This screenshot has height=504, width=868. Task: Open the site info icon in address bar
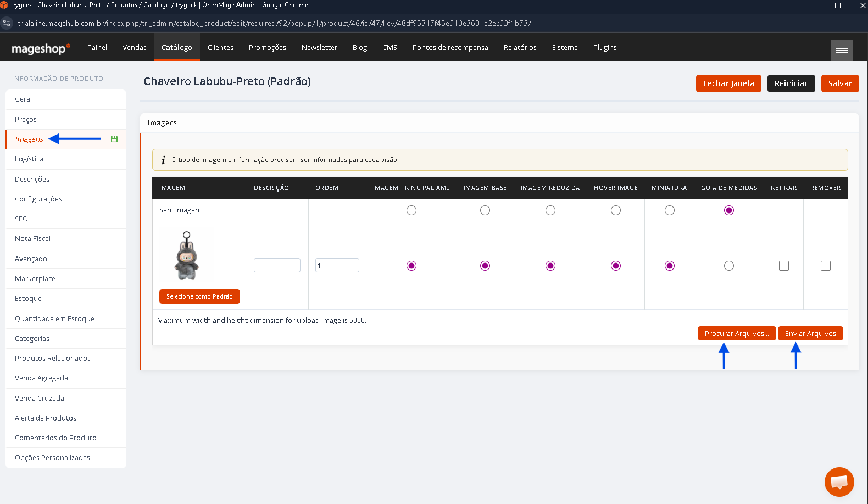[7, 23]
